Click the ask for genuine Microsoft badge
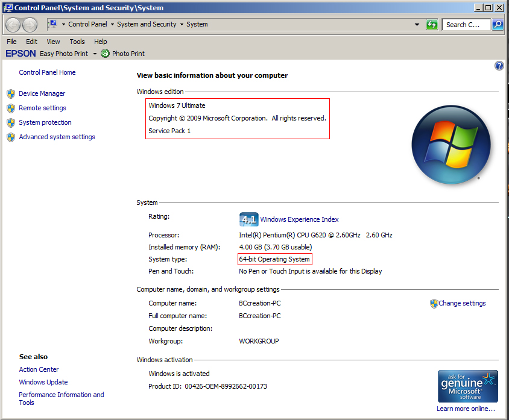Image resolution: width=509 pixels, height=420 pixels. click(468, 386)
